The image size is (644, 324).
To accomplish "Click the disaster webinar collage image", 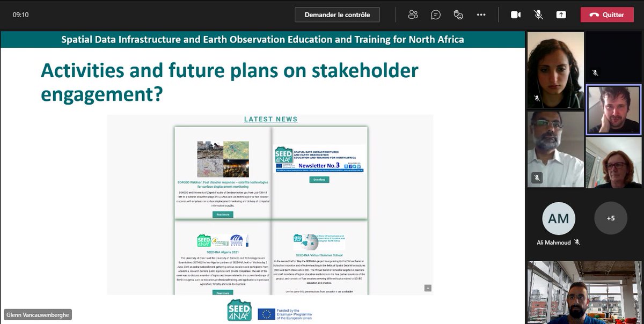I will (x=223, y=159).
